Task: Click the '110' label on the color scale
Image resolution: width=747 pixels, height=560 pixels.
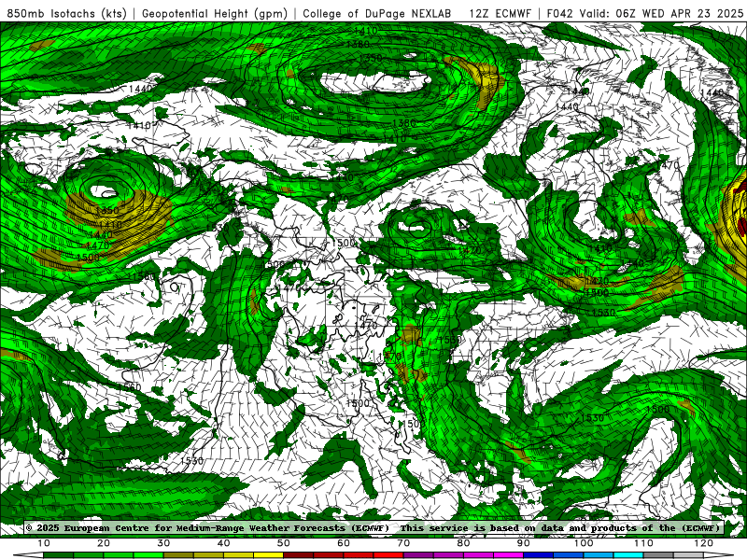Action: tap(643, 543)
